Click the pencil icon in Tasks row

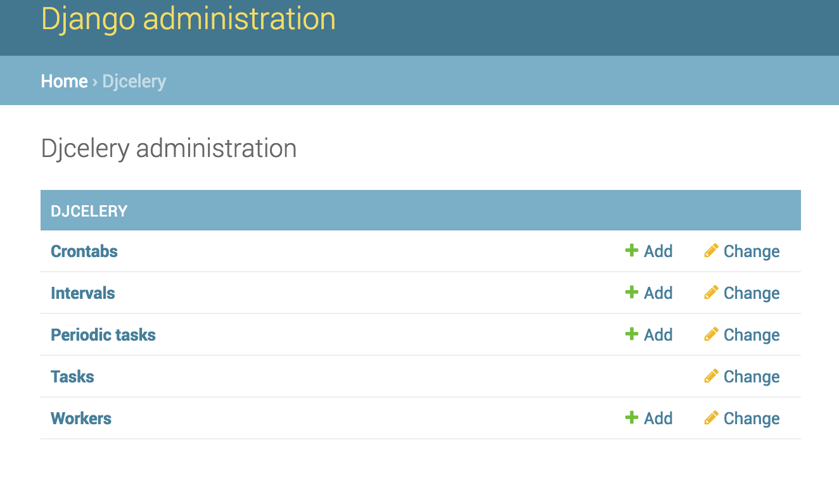click(711, 375)
